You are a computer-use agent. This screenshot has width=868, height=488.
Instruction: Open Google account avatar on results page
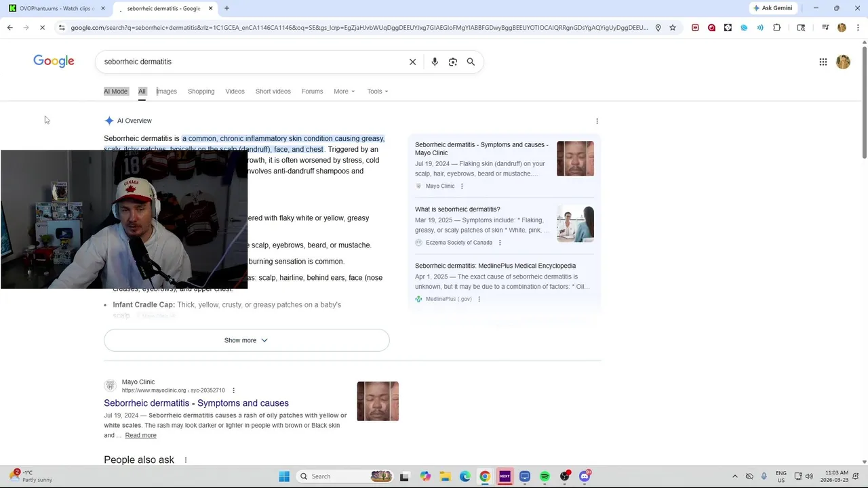843,62
